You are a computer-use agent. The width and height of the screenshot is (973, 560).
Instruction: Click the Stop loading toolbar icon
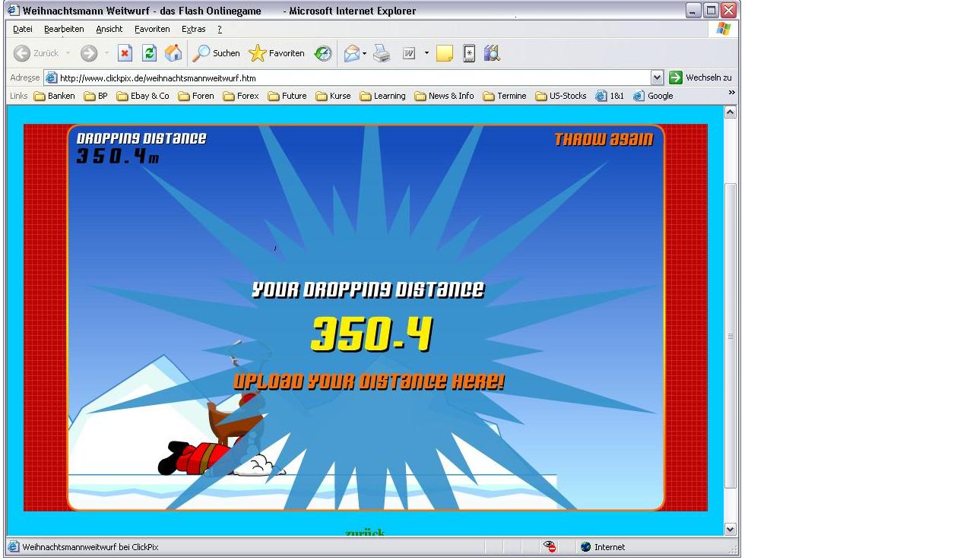[125, 53]
